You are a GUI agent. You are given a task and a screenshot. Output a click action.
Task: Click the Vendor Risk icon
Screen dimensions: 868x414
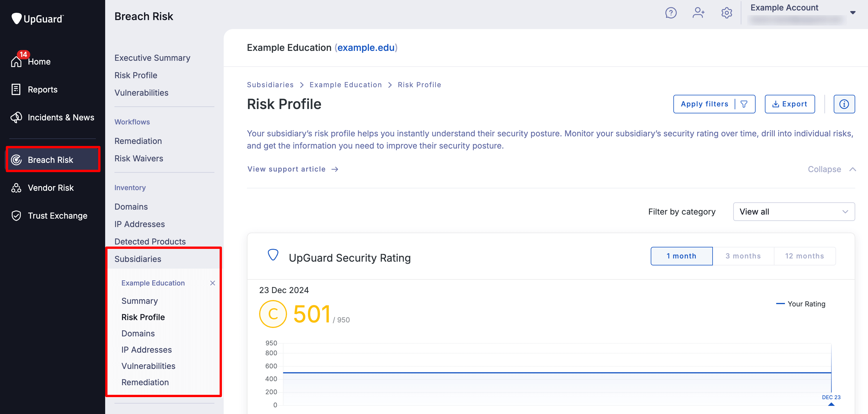tap(16, 188)
